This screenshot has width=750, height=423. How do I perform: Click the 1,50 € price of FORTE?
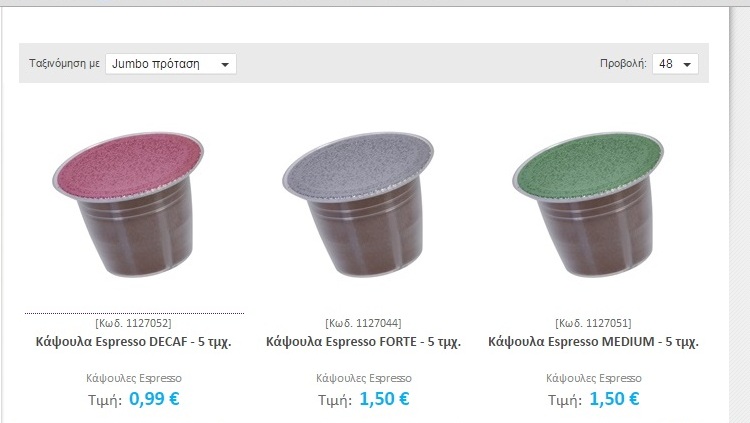[384, 399]
